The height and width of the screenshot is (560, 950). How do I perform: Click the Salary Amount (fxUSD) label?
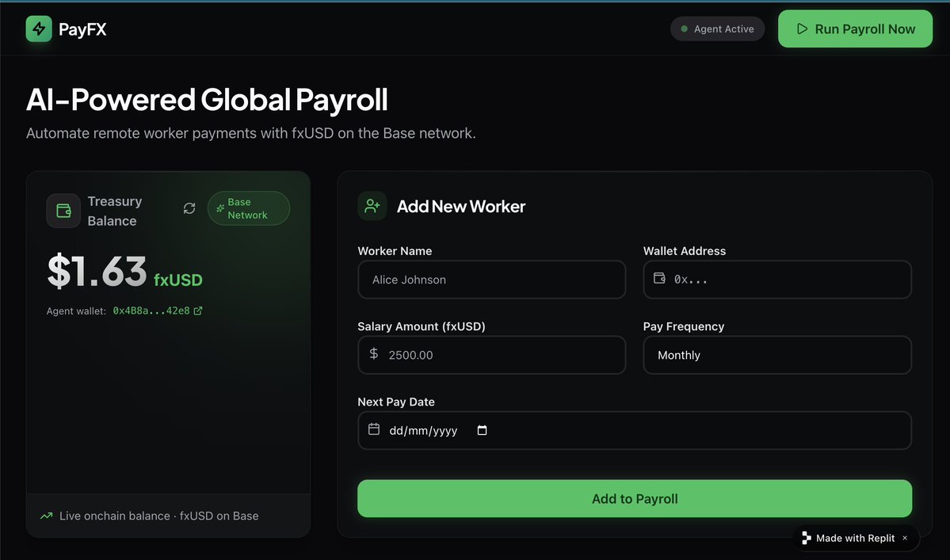coord(421,326)
